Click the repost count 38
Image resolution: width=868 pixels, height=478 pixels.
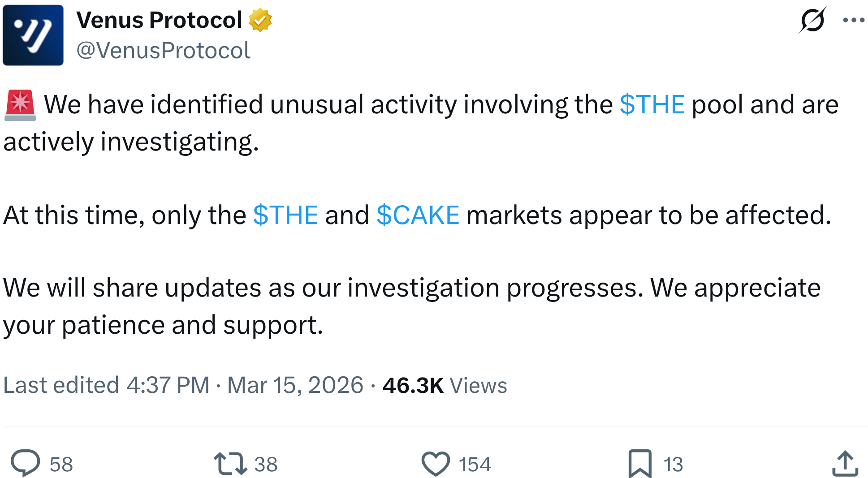point(266,464)
